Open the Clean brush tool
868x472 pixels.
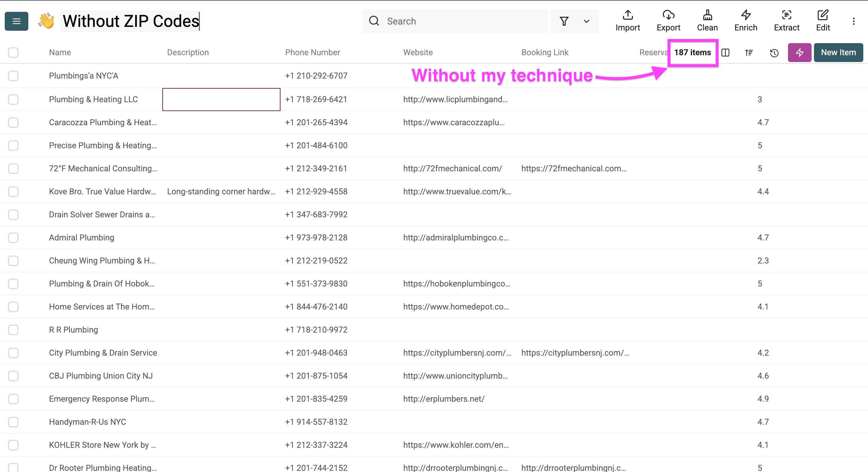pos(707,16)
